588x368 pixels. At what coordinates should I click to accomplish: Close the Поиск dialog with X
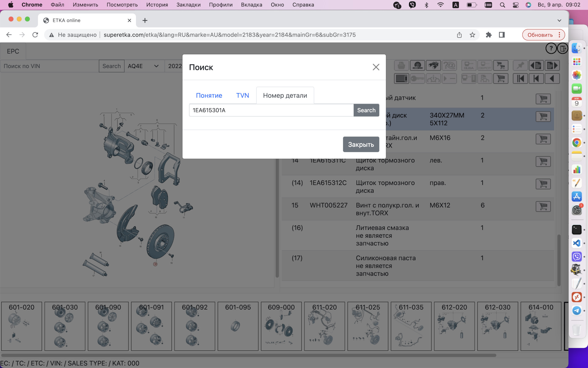point(376,67)
